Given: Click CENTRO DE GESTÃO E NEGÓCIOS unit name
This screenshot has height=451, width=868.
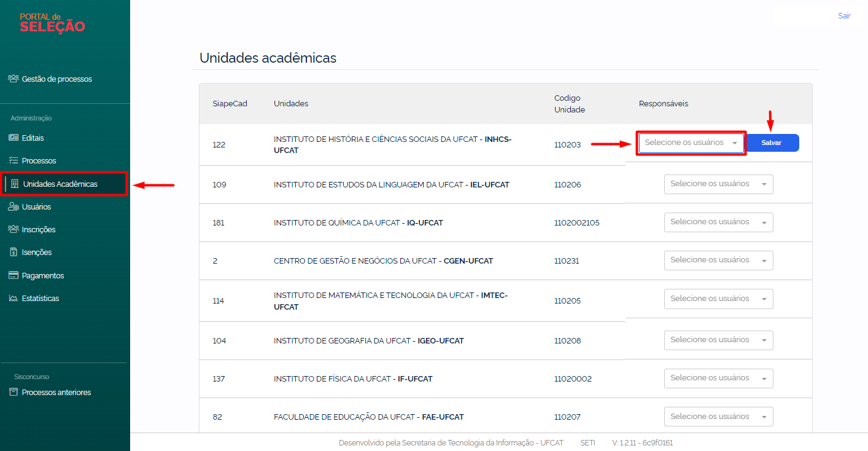Looking at the screenshot, I should [x=383, y=261].
